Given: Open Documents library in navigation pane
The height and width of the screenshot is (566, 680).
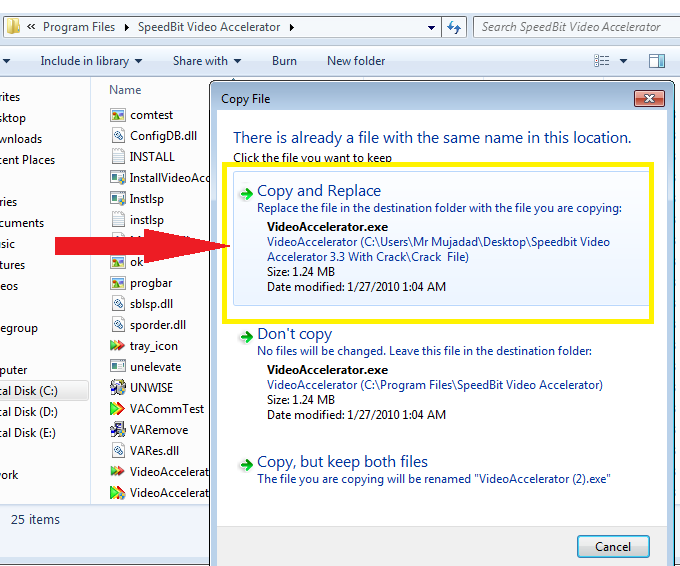Looking at the screenshot, I should 22,223.
